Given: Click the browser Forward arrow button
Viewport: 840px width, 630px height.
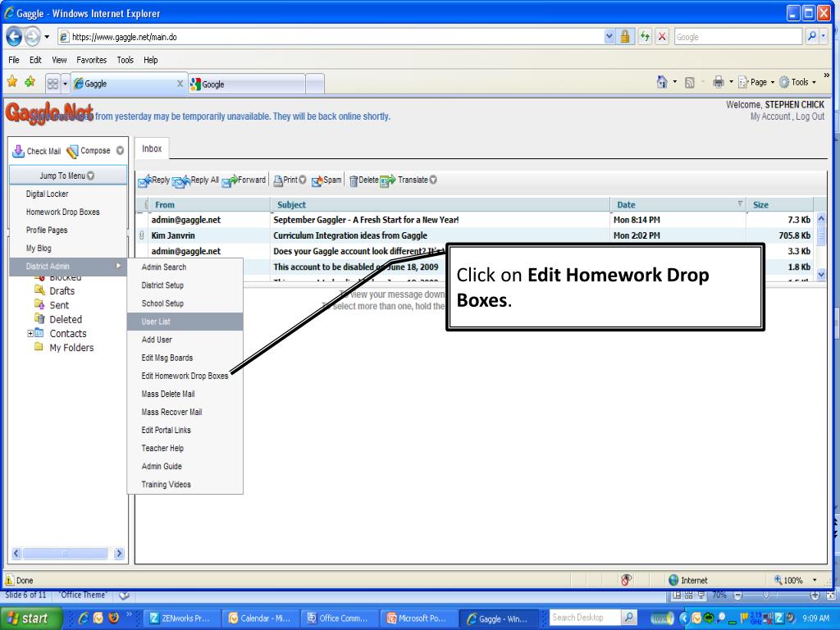Looking at the screenshot, I should pyautogui.click(x=32, y=37).
